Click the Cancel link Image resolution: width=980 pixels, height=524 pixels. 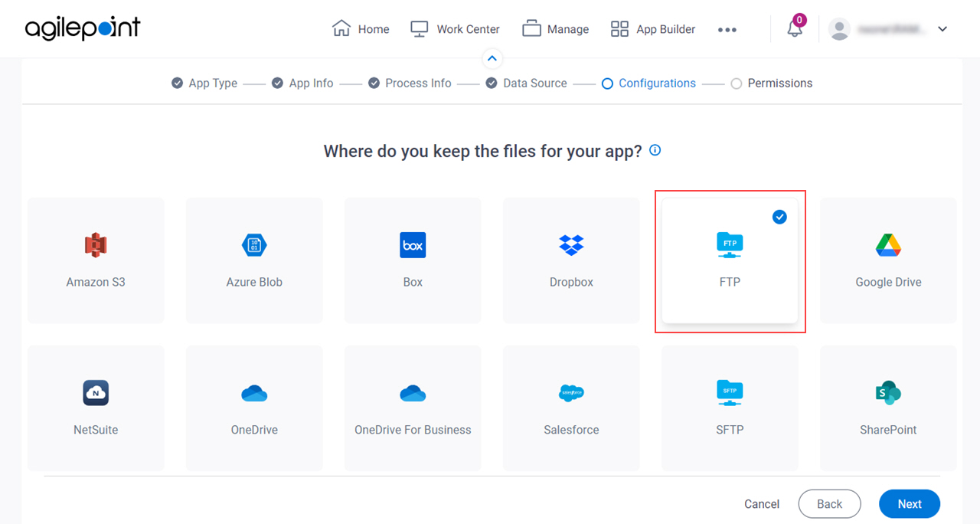click(762, 504)
